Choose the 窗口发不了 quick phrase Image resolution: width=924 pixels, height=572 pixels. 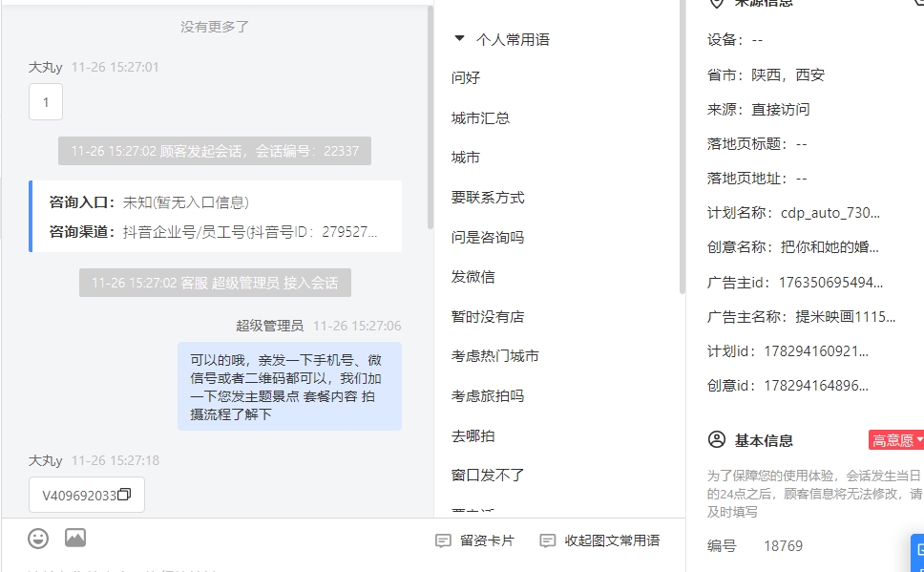(x=488, y=476)
